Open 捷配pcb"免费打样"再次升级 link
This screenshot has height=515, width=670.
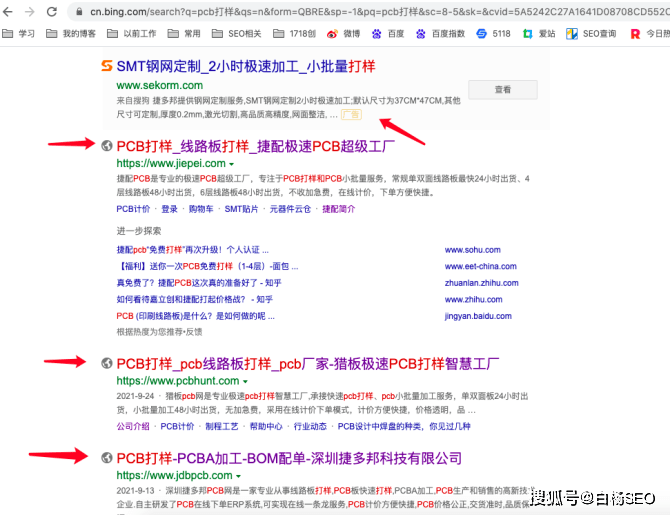[x=192, y=250]
